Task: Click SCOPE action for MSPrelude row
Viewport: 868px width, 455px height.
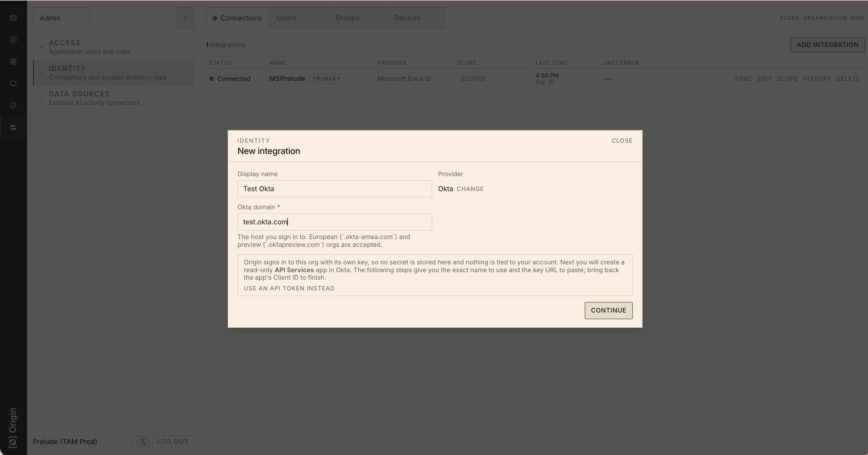Action: click(x=788, y=78)
